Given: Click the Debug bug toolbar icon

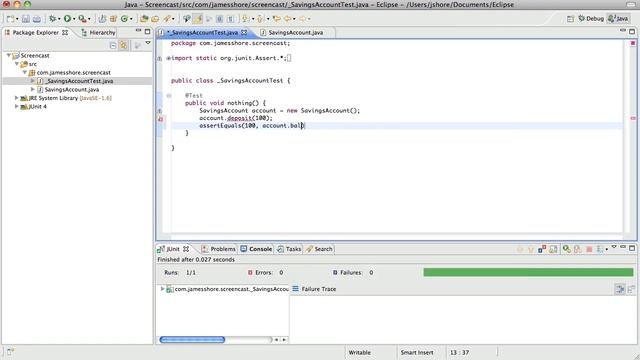Looking at the screenshot, I should click(52, 19).
